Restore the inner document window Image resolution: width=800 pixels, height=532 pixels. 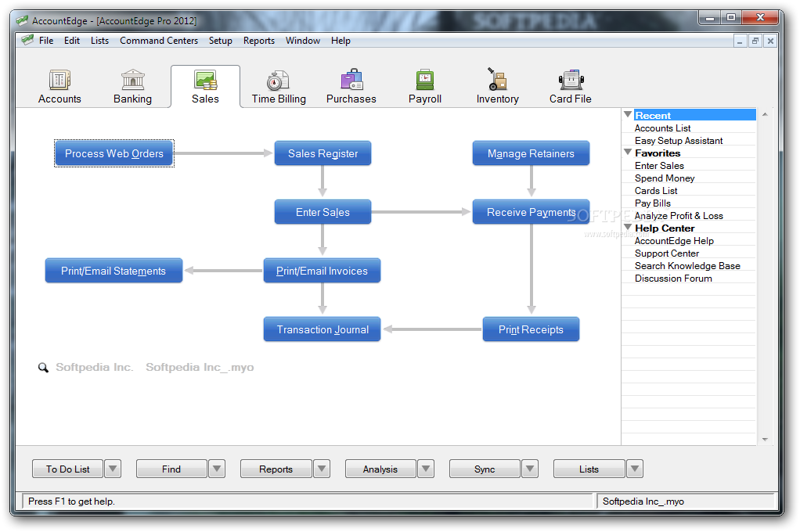[x=755, y=41]
